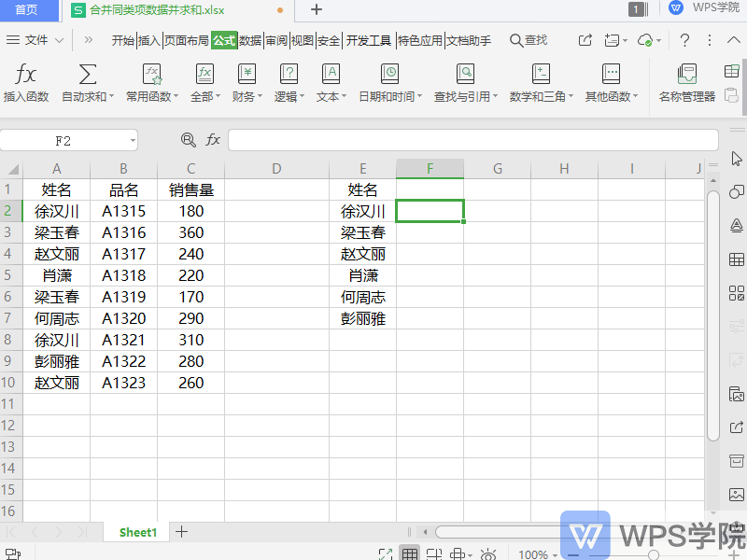Click the share icon in the top toolbar
The height and width of the screenshot is (560, 747).
pyautogui.click(x=585, y=40)
